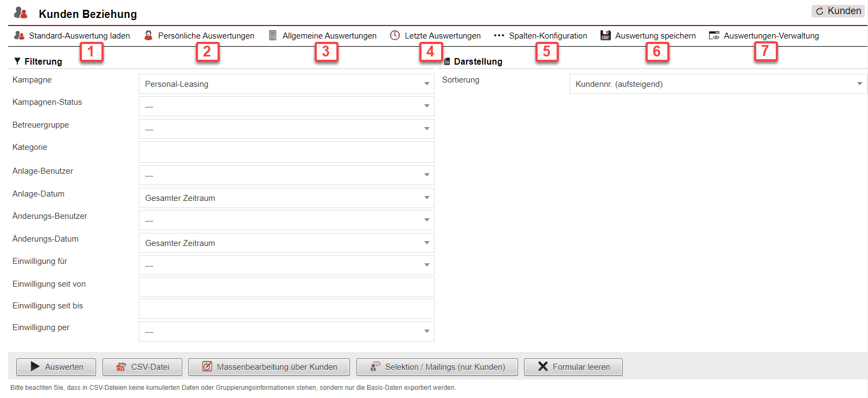Click into the Kategorie input field
868x398 pixels.
pyautogui.click(x=286, y=152)
